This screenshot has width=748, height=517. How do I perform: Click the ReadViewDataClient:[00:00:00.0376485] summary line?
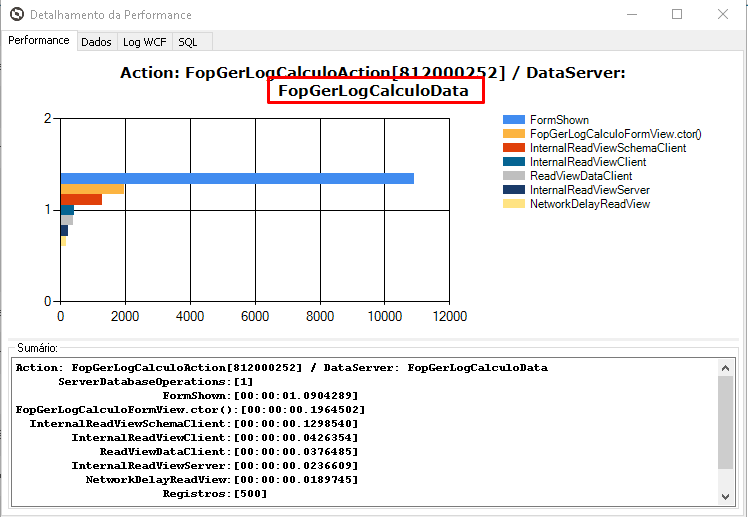click(x=229, y=451)
